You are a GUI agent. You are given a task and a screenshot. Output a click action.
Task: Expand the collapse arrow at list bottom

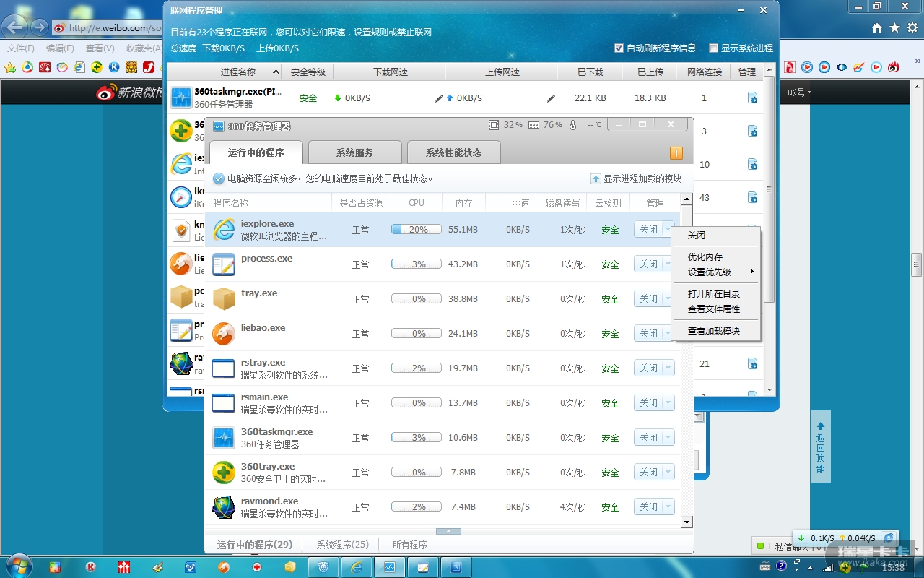click(448, 531)
